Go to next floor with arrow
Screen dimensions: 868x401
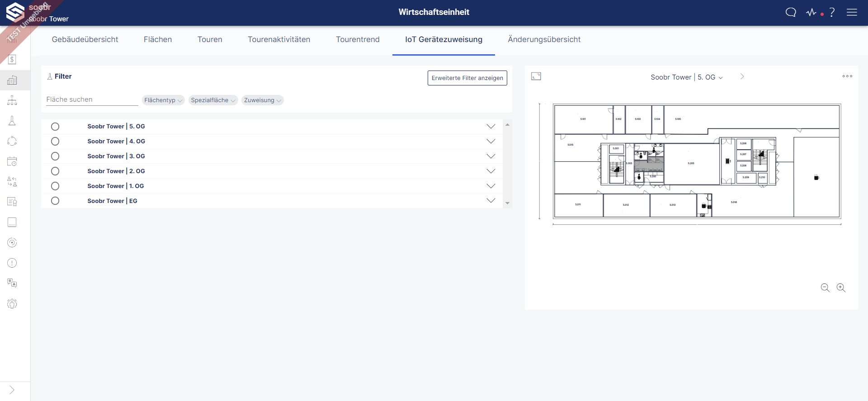click(x=742, y=76)
